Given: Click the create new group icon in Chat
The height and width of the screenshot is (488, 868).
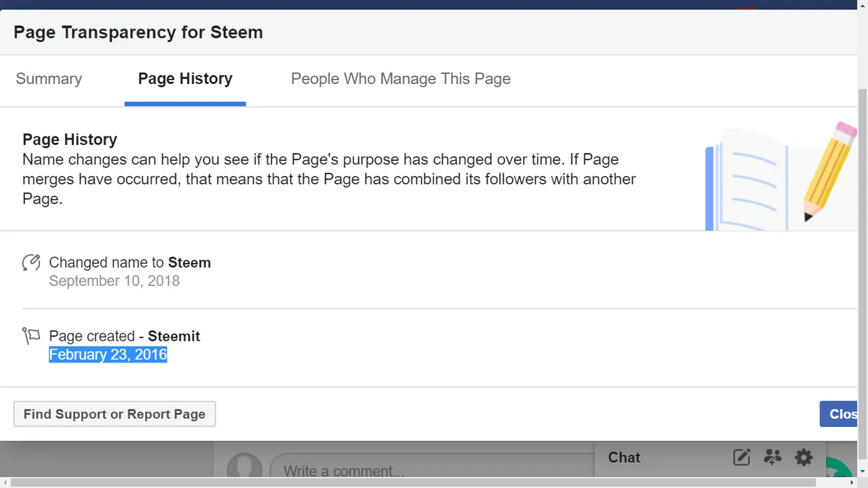Looking at the screenshot, I should pos(772,457).
